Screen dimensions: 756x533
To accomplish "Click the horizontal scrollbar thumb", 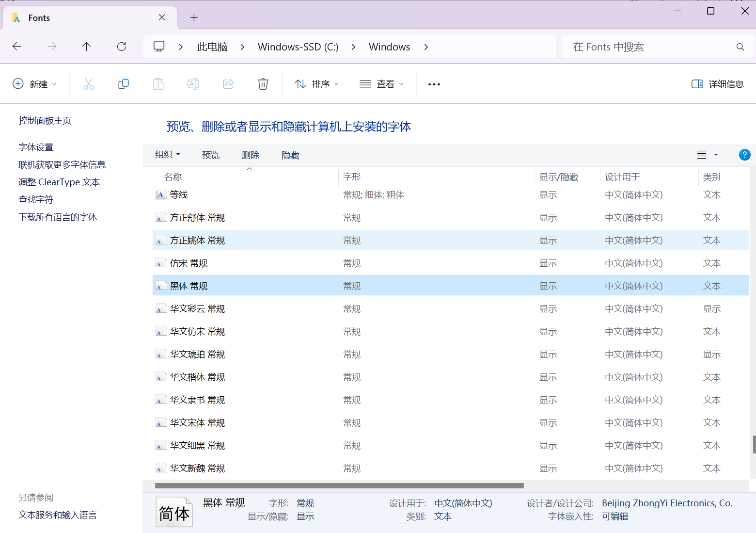I will coord(339,485).
